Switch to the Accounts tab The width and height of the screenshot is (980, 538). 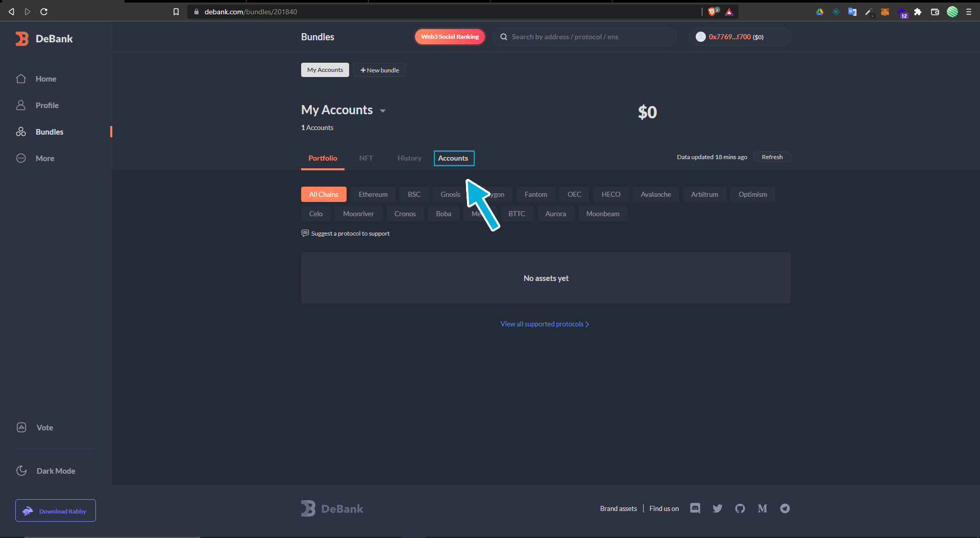[x=453, y=158]
